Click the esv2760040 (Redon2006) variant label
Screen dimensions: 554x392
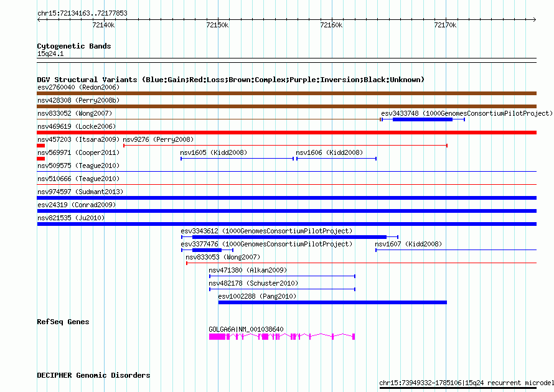pyautogui.click(x=78, y=87)
